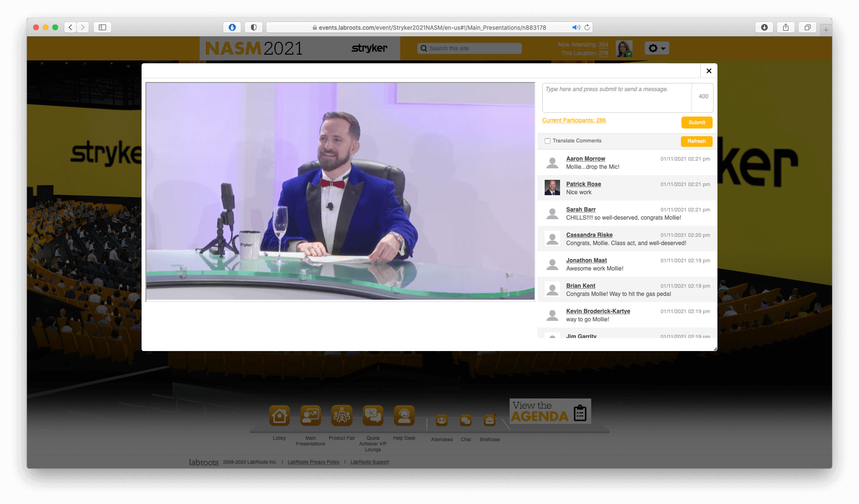
Task: Open the Main Presentations icon
Action: click(310, 415)
